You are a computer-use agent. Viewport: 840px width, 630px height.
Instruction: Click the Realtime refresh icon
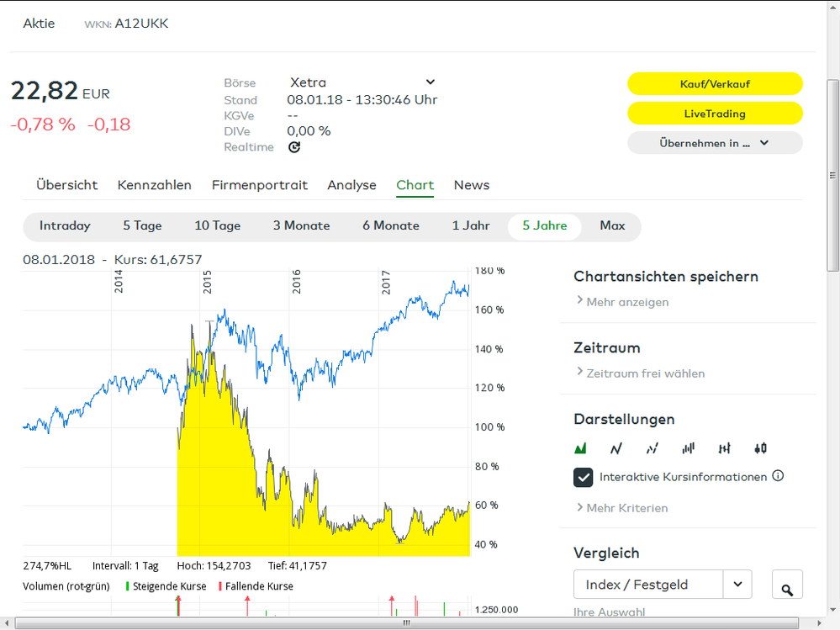point(294,147)
